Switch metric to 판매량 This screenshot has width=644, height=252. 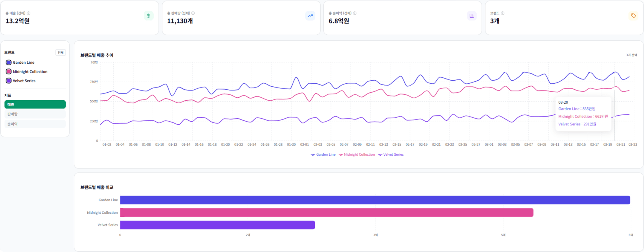click(x=35, y=114)
